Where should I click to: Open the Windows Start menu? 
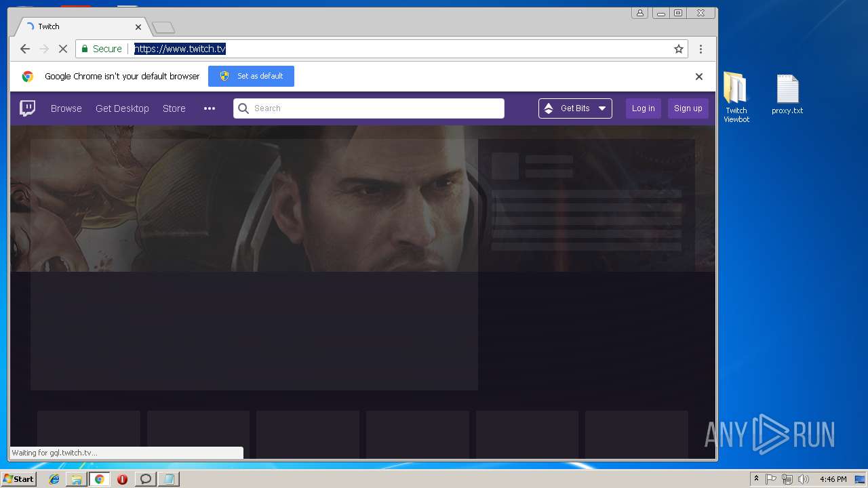[19, 479]
